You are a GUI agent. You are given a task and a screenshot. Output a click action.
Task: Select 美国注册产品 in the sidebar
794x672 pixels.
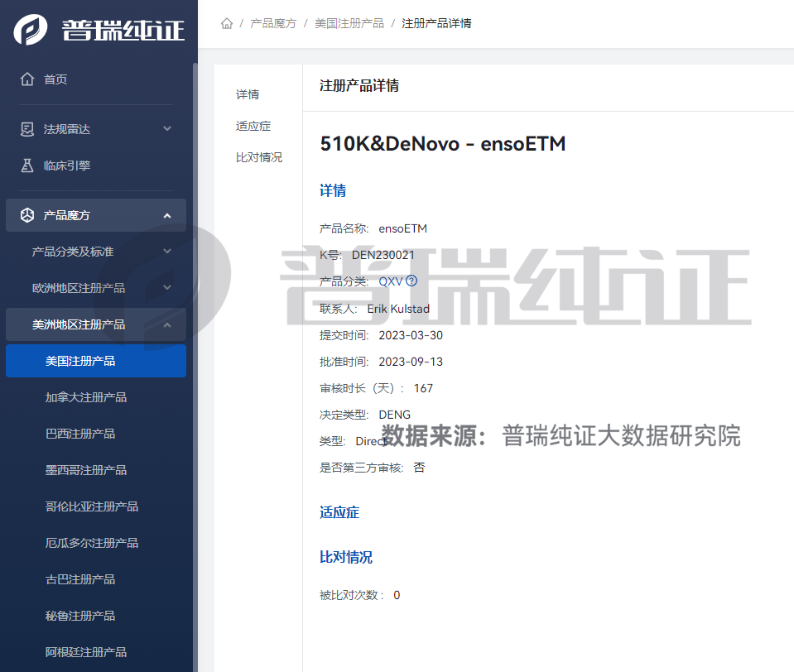click(x=96, y=361)
